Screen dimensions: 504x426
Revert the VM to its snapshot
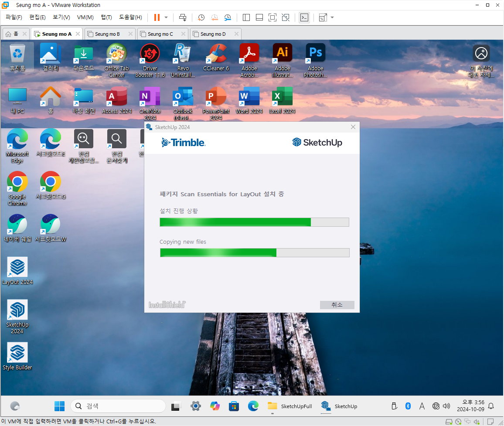215,17
